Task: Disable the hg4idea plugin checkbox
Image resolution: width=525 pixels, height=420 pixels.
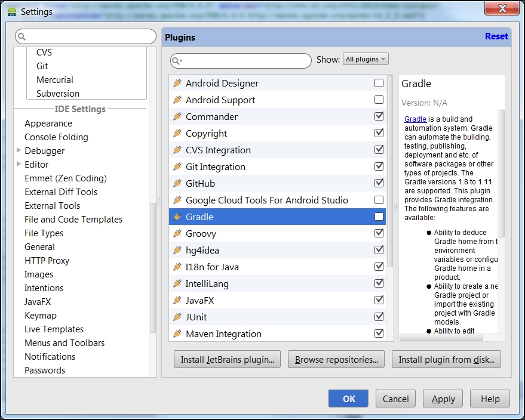Action: [379, 250]
